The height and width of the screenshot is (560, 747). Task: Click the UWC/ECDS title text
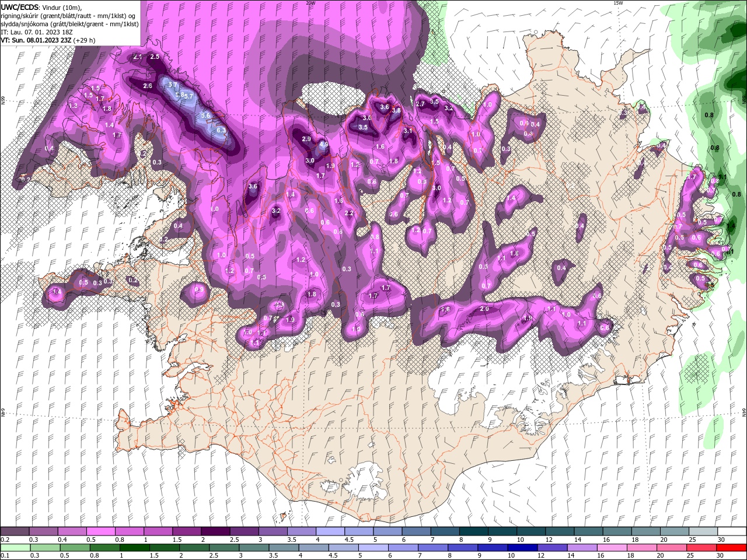pos(20,7)
